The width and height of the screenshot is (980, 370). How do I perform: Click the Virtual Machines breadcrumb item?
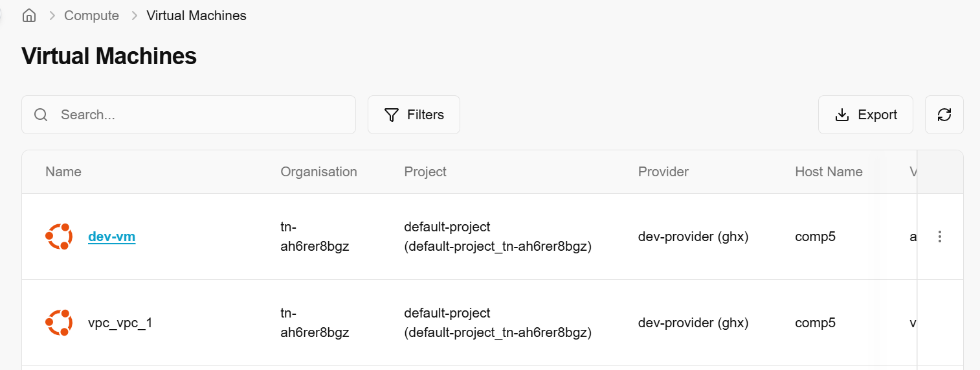coord(196,16)
